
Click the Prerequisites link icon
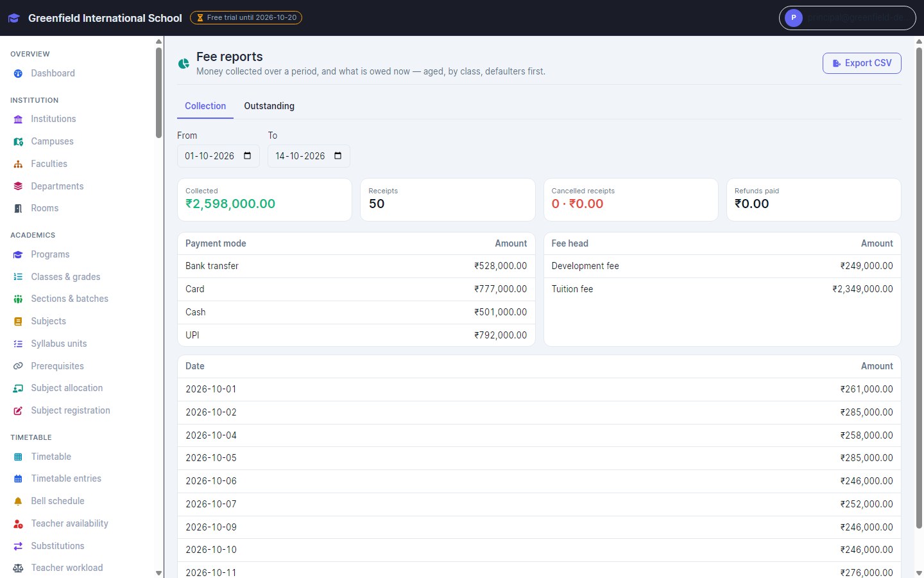coord(18,366)
